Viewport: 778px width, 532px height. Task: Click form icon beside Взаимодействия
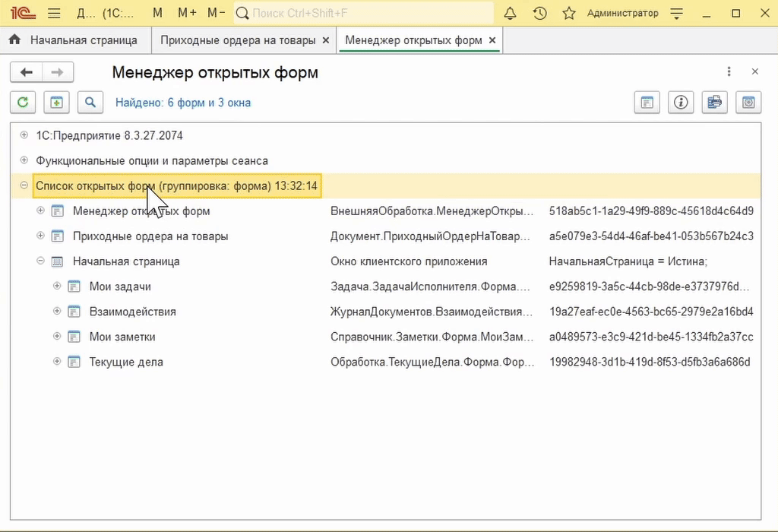[74, 312]
